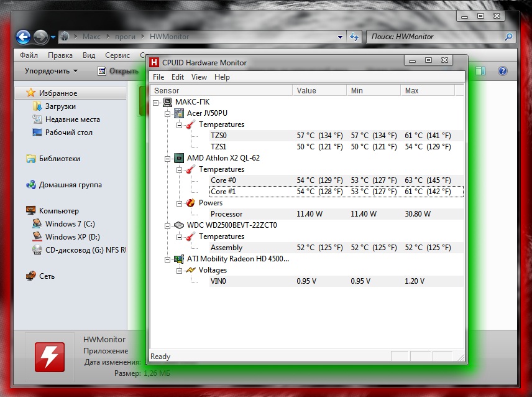The height and width of the screenshot is (397, 532).
Task: Select the TZS1 temperature row
Action: [x=337, y=147]
